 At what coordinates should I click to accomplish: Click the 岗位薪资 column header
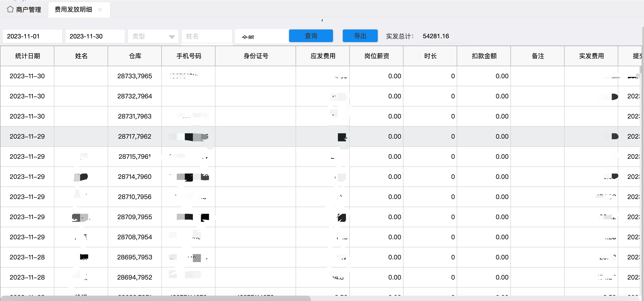pyautogui.click(x=377, y=56)
